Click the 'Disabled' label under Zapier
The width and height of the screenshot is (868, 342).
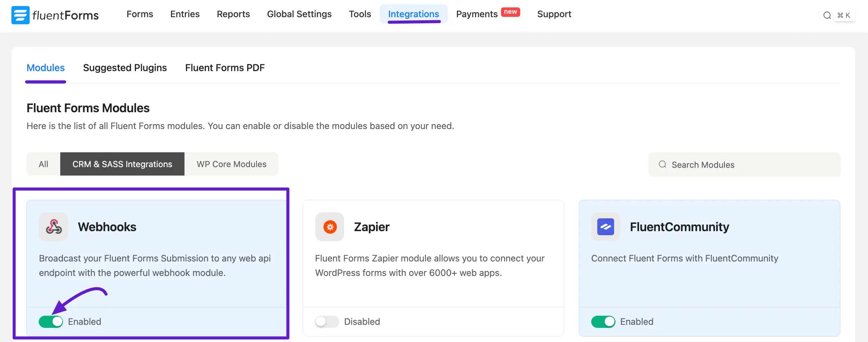point(362,321)
